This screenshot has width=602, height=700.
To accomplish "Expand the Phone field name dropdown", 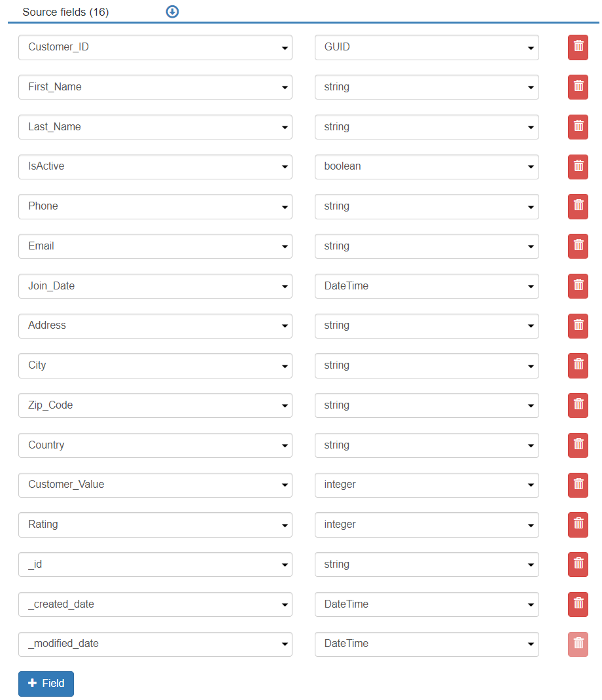I will (x=155, y=206).
